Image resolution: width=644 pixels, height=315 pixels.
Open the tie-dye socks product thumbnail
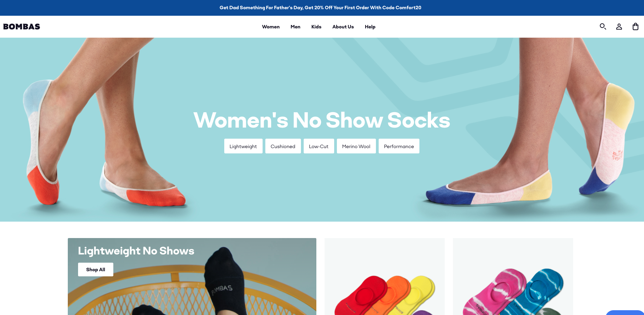(513, 276)
